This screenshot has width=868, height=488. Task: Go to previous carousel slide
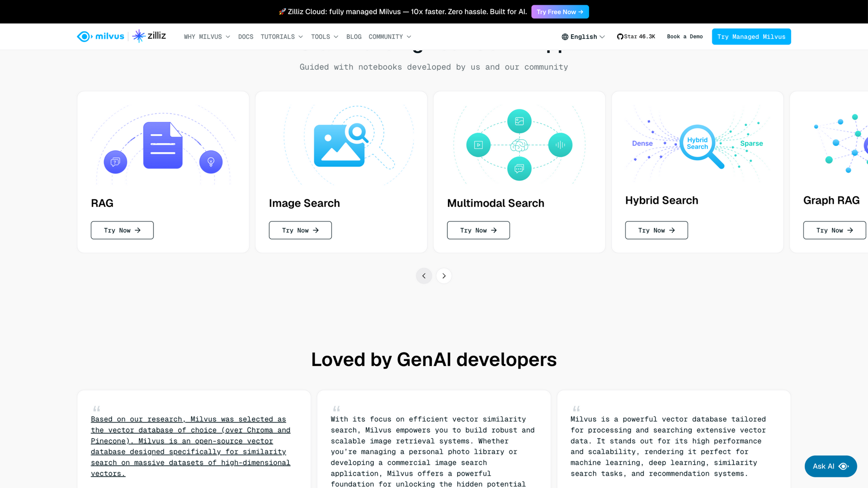424,276
